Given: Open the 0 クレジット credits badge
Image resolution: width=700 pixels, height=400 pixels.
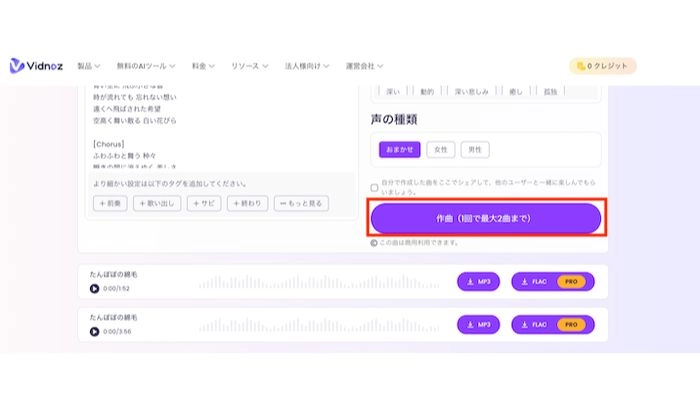Looking at the screenshot, I should (602, 66).
